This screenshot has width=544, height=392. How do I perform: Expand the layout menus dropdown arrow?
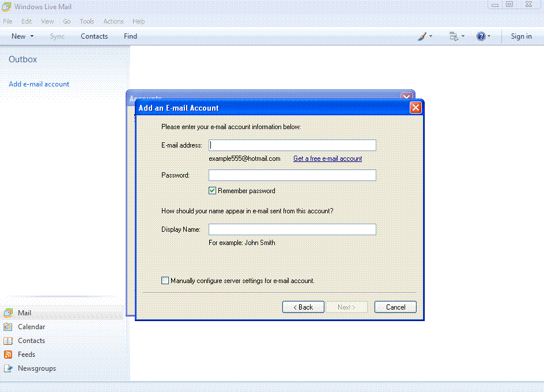pos(463,36)
